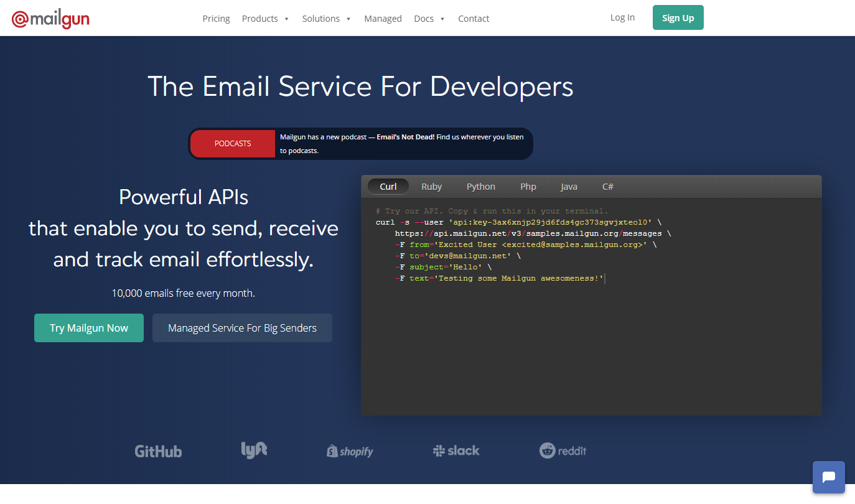855x504 pixels.
Task: Expand the Solutions dropdown menu
Action: click(327, 19)
